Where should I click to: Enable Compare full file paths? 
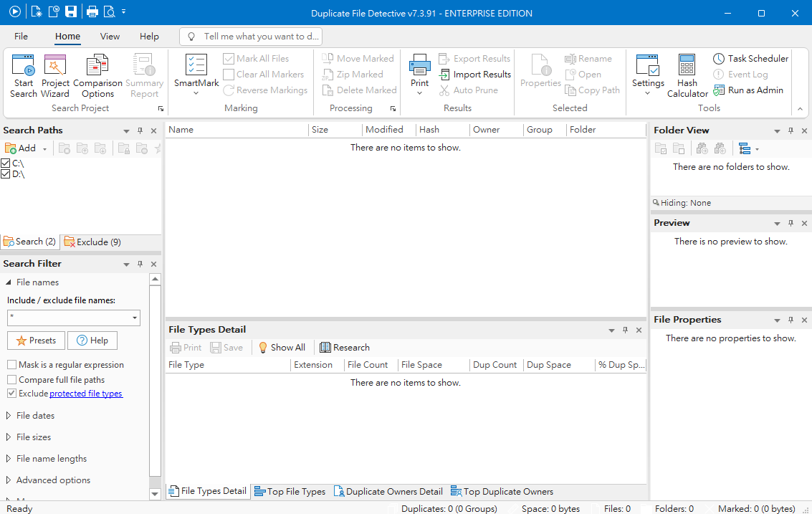point(12,380)
